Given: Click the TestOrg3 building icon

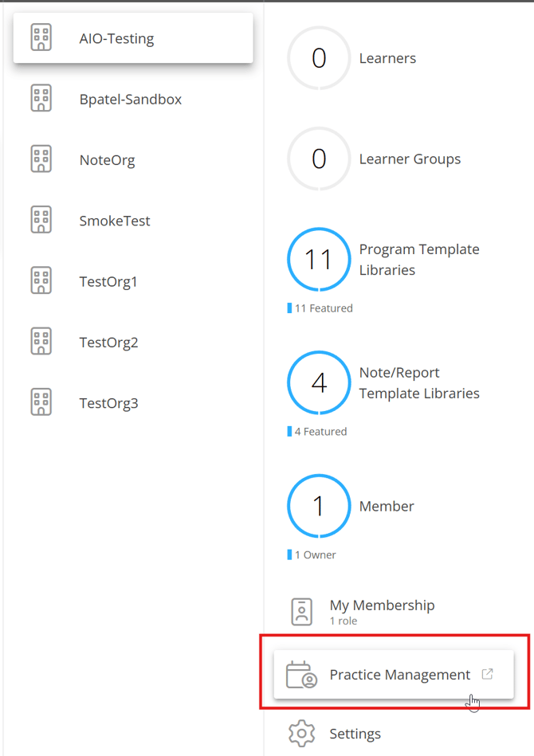Looking at the screenshot, I should (x=41, y=403).
